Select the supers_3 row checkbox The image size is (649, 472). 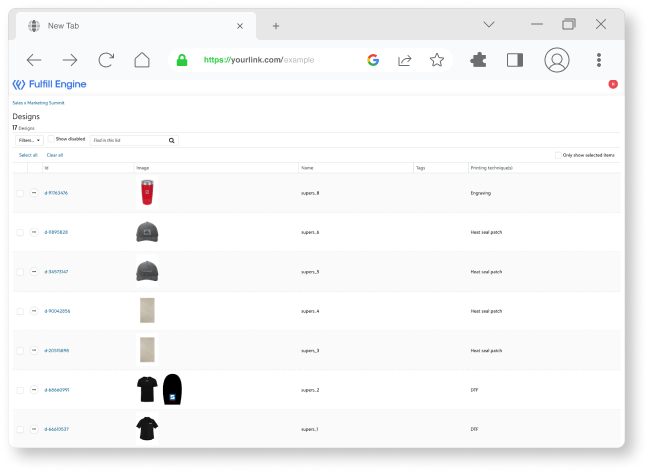point(20,351)
